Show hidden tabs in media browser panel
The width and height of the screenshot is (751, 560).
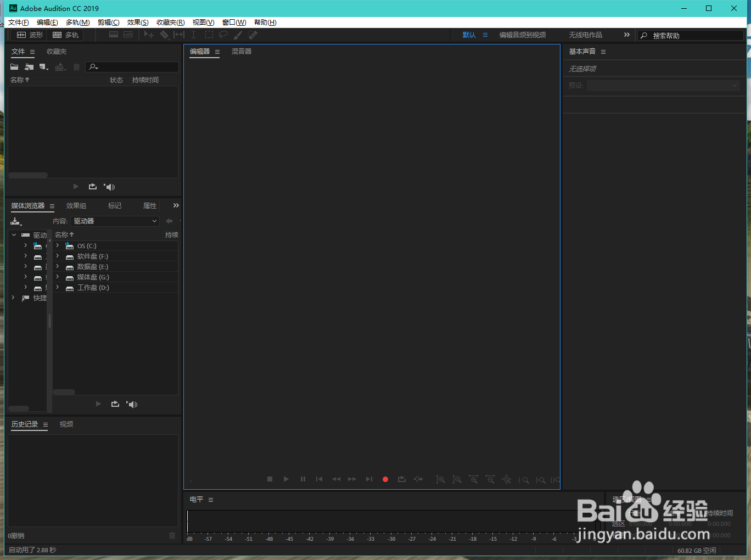176,205
